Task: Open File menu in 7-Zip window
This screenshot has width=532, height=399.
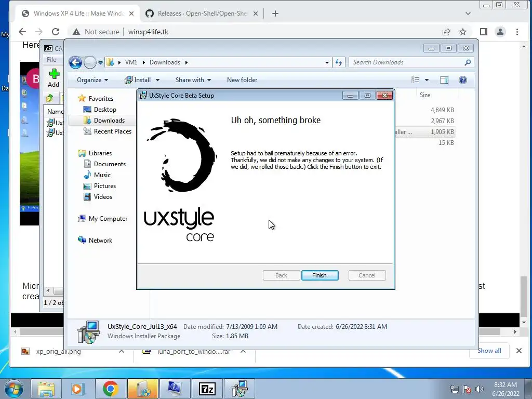Action: tap(51, 59)
